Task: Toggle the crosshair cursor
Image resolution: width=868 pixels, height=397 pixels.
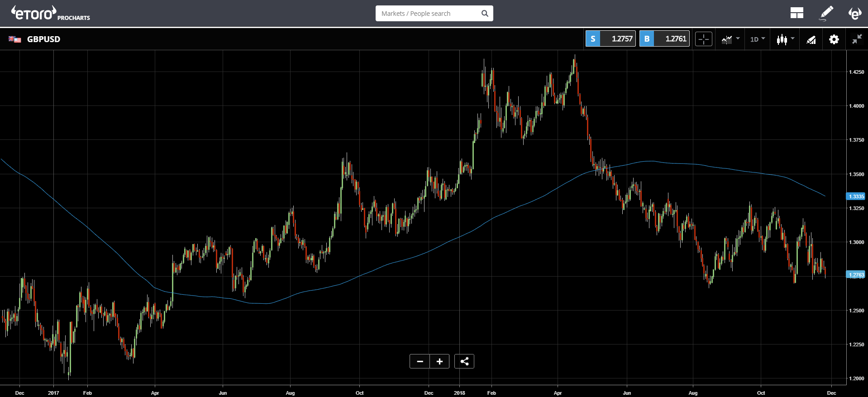Action: click(704, 39)
